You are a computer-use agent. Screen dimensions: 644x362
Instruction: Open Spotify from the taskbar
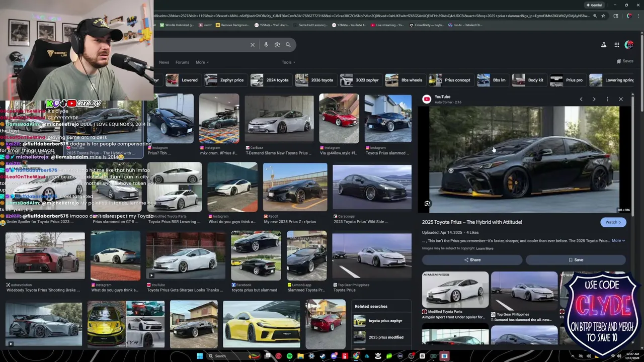(x=289, y=356)
